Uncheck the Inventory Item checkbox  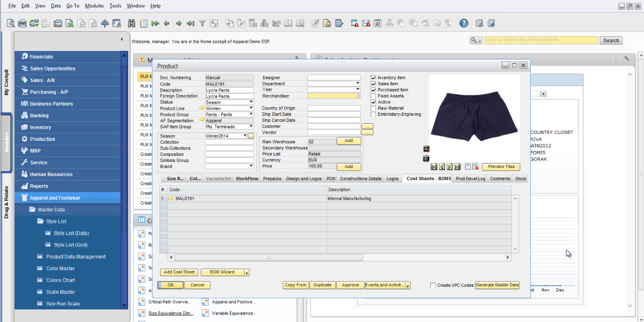click(x=373, y=78)
